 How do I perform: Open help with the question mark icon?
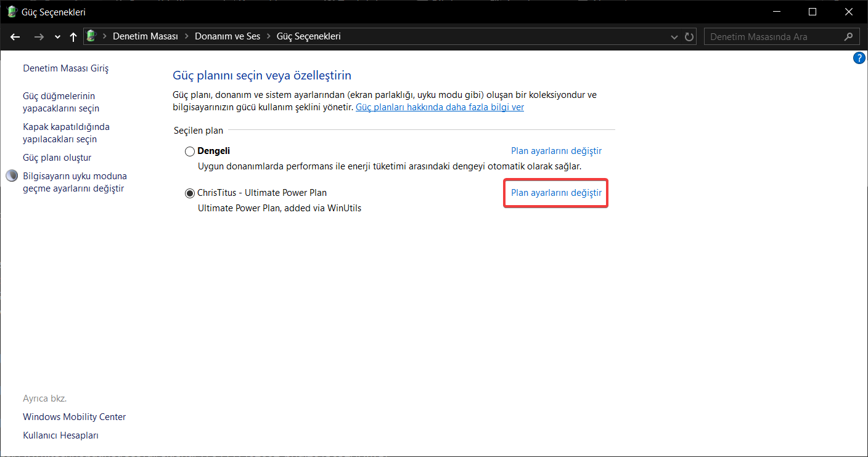[x=859, y=58]
